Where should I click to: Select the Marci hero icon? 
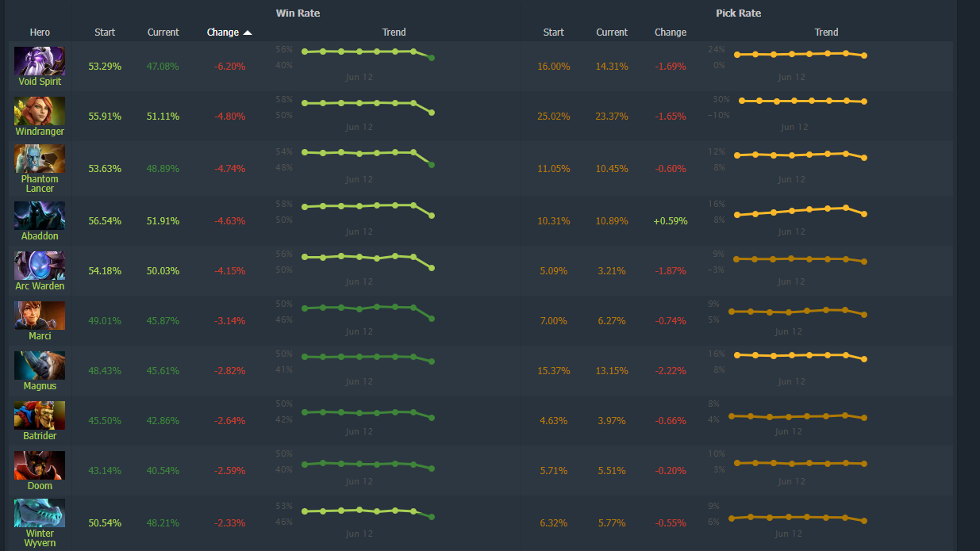point(39,314)
